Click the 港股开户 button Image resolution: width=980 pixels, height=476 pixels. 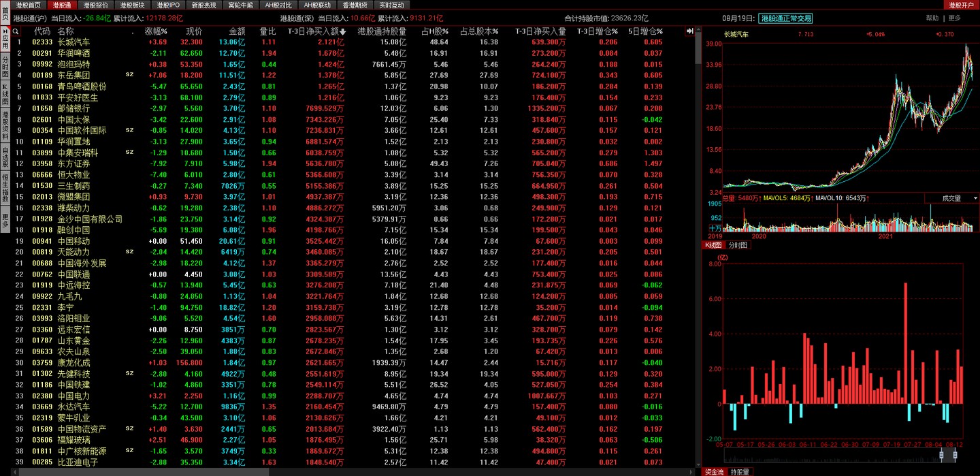pos(962,5)
